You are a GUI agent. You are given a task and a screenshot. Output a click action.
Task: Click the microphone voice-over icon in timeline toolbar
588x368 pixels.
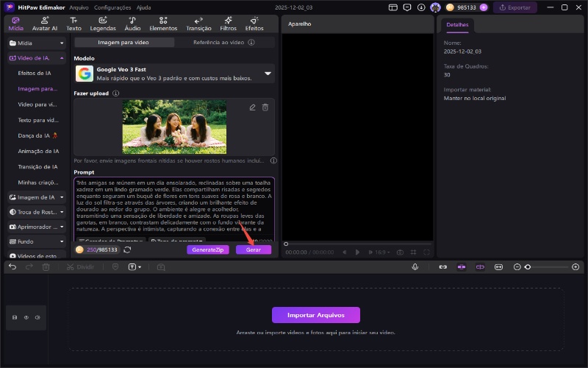click(415, 266)
